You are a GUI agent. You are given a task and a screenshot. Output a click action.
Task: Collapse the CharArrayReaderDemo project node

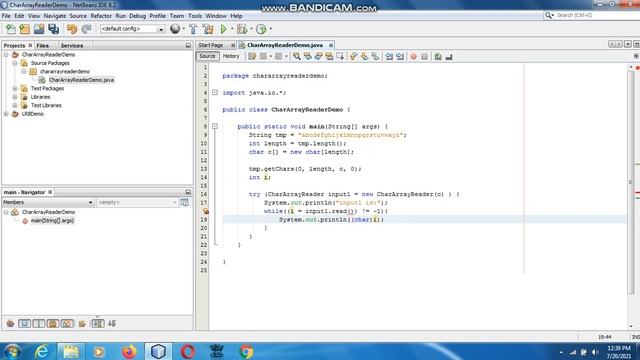click(x=6, y=55)
